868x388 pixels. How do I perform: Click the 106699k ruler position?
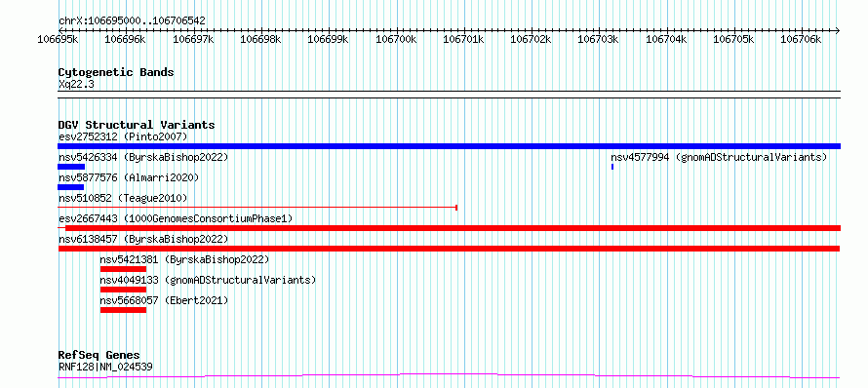(x=329, y=39)
